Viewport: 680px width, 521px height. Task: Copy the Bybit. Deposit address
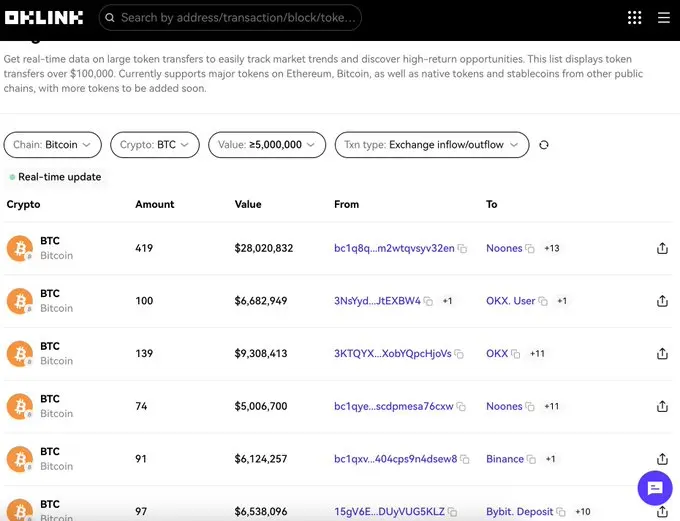pyautogui.click(x=561, y=512)
